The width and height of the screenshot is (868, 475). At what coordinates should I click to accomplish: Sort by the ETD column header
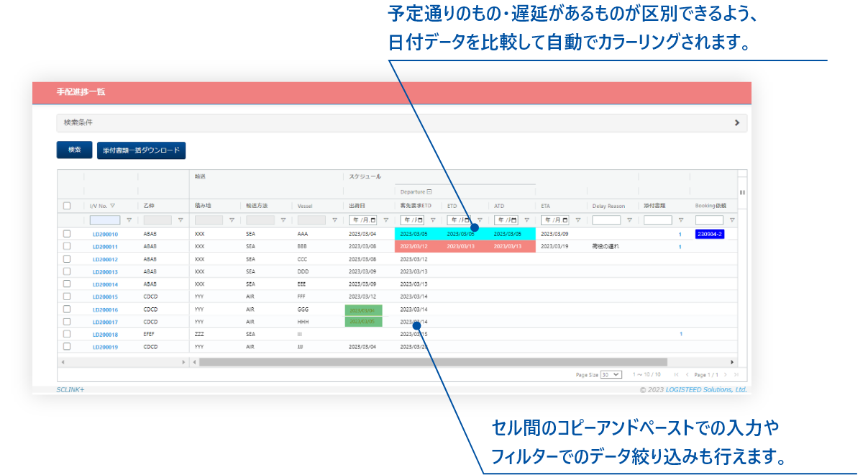(452, 206)
